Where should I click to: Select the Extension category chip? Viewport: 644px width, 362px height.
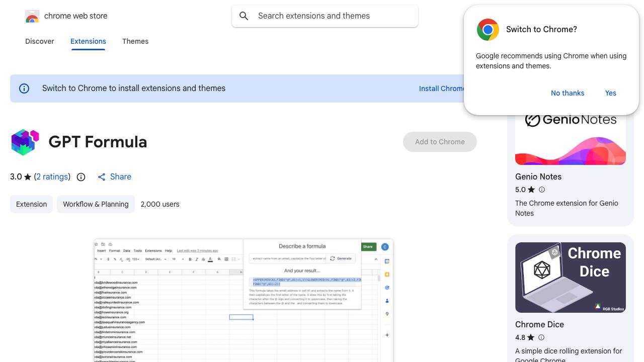(31, 204)
